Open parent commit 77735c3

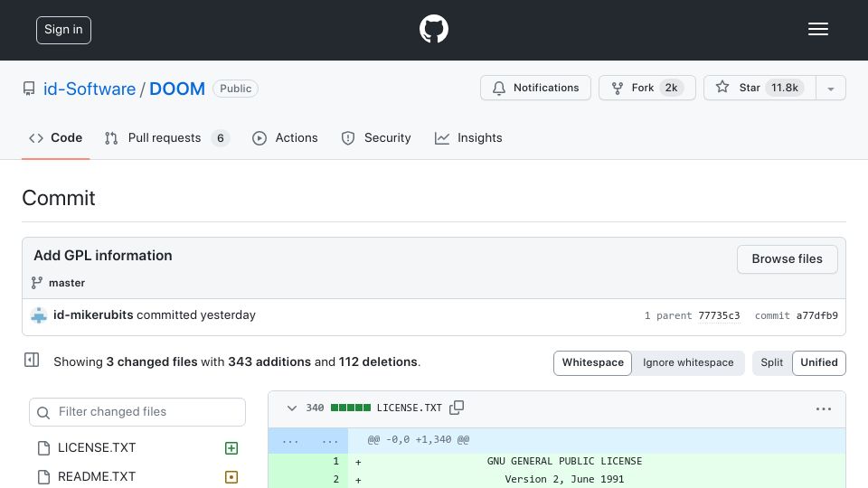point(719,315)
